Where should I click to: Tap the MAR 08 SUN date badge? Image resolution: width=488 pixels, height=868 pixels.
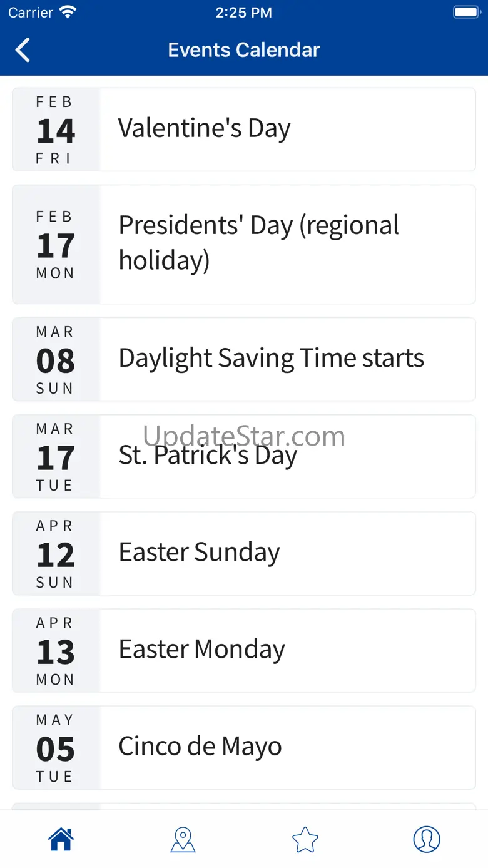[x=56, y=359]
